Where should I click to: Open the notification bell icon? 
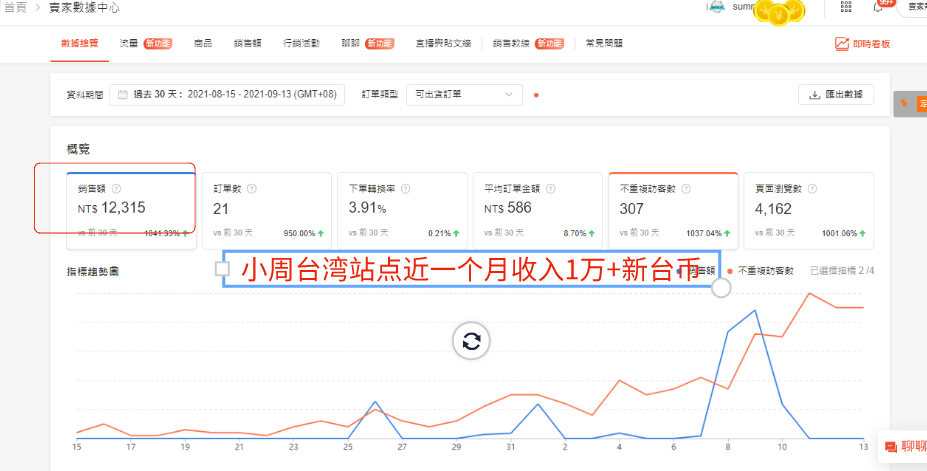(x=877, y=7)
